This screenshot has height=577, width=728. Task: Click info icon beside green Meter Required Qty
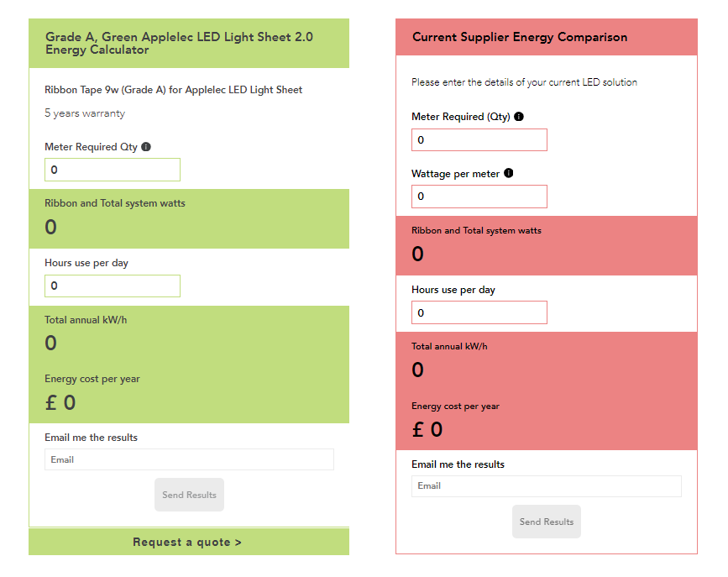click(146, 147)
